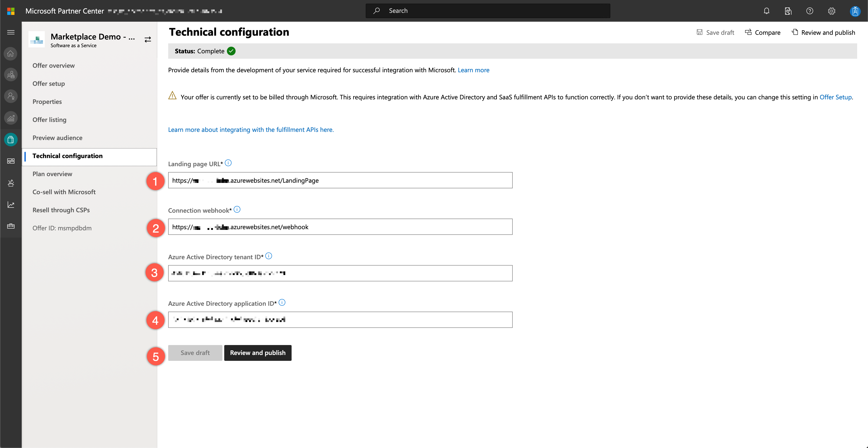The width and height of the screenshot is (868, 448).
Task: Click Resell through CSPs navigation item
Action: pos(62,209)
